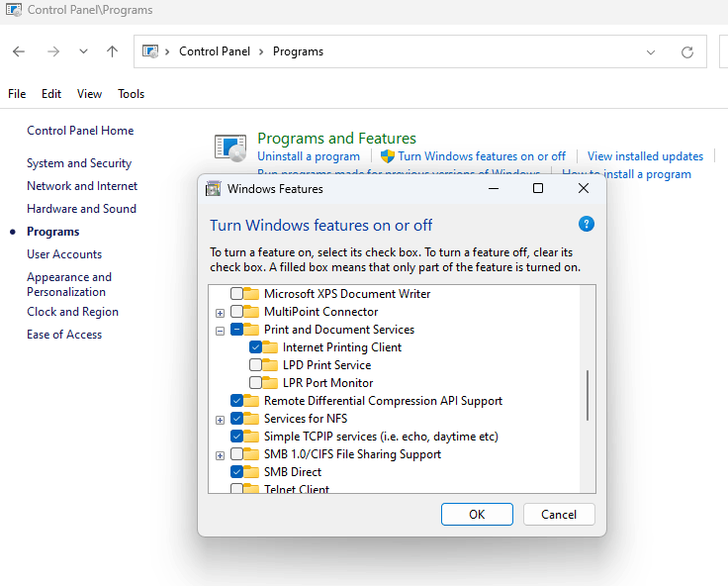Click the Control Panel window title icon

tap(14, 10)
